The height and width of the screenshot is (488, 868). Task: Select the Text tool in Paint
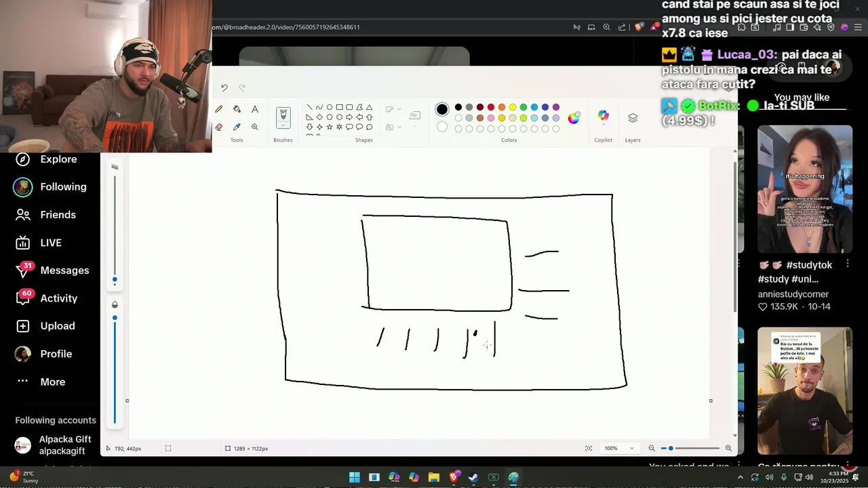255,109
